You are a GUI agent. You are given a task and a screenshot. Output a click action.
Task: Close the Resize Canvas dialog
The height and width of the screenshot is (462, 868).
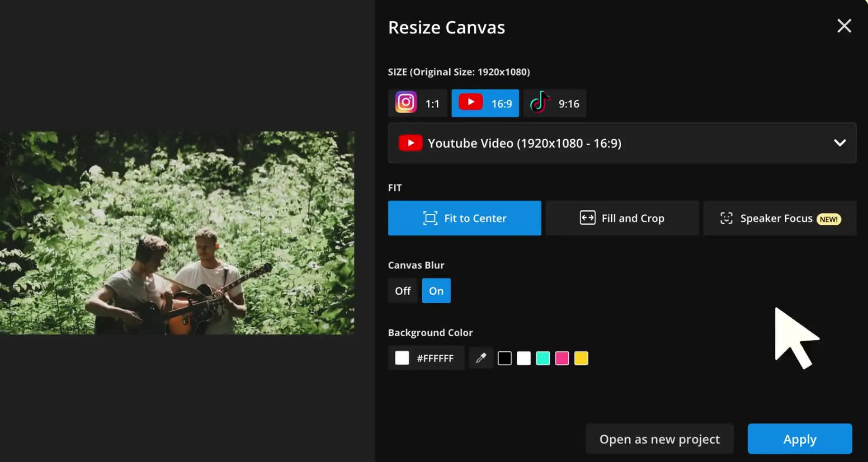pyautogui.click(x=844, y=26)
